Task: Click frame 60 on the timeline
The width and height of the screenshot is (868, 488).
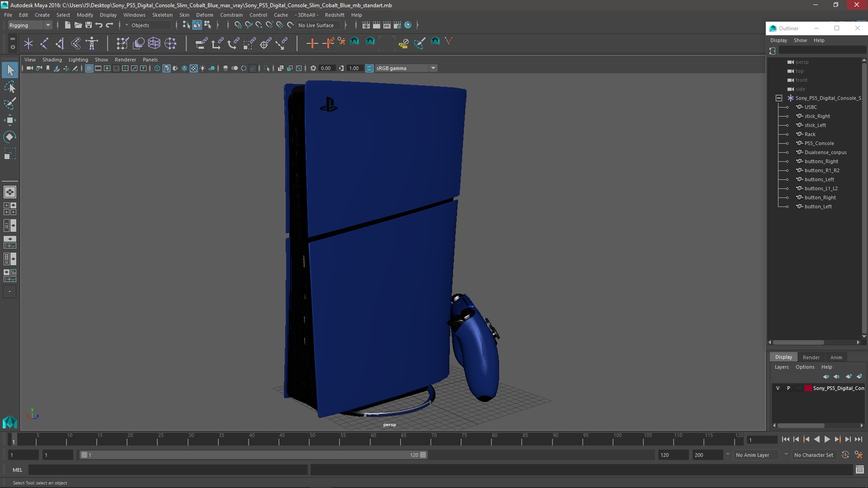Action: coord(373,440)
